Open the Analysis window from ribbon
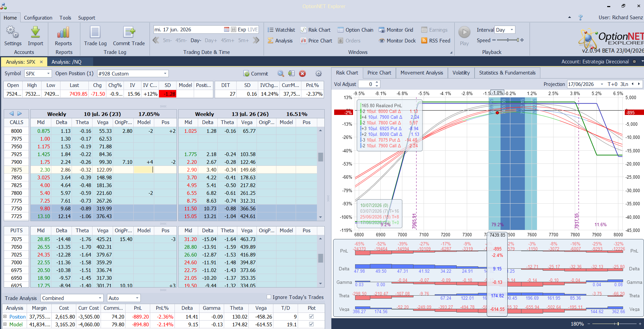644x329 pixels. pos(280,41)
